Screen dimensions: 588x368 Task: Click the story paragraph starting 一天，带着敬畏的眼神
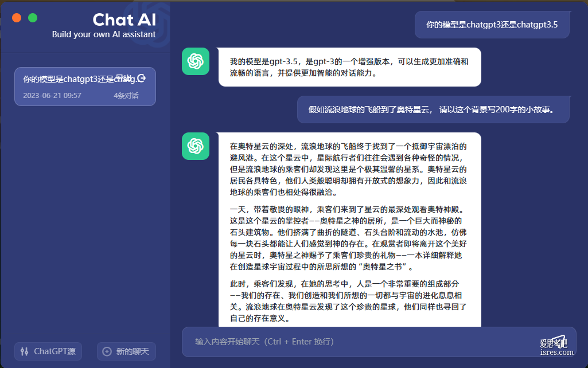click(348, 238)
